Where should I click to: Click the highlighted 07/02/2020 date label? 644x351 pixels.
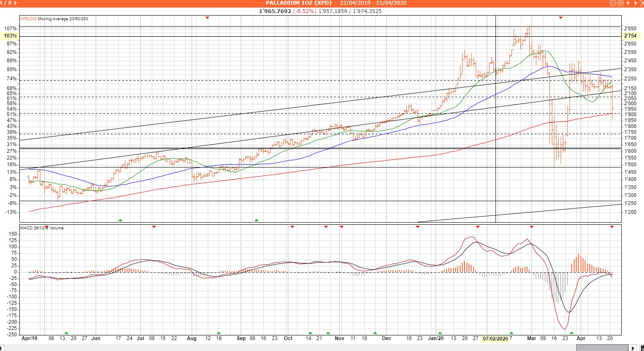click(496, 338)
